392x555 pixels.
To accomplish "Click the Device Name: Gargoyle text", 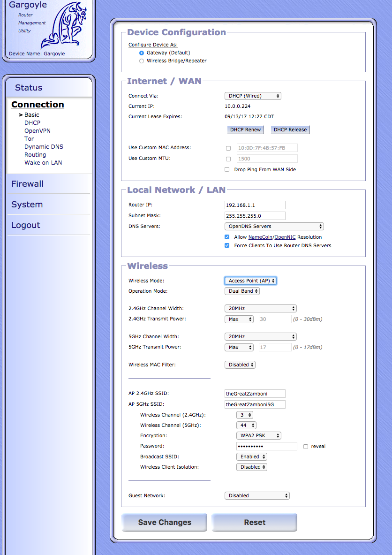I will point(37,54).
